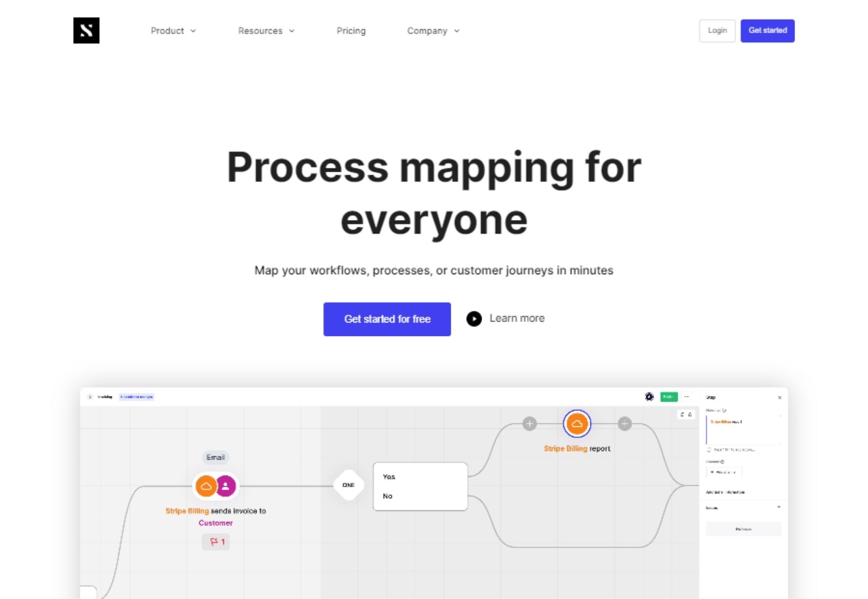Click the Email tag above the step
Viewport: 868px width, 599px height.
point(216,457)
